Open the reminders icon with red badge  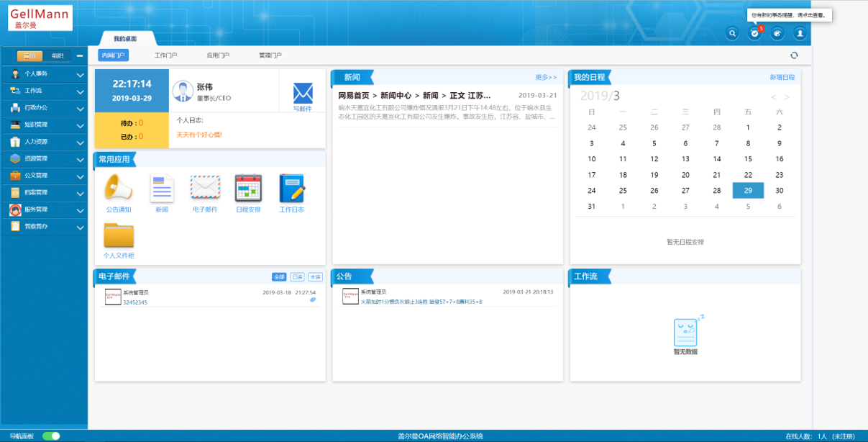point(754,33)
